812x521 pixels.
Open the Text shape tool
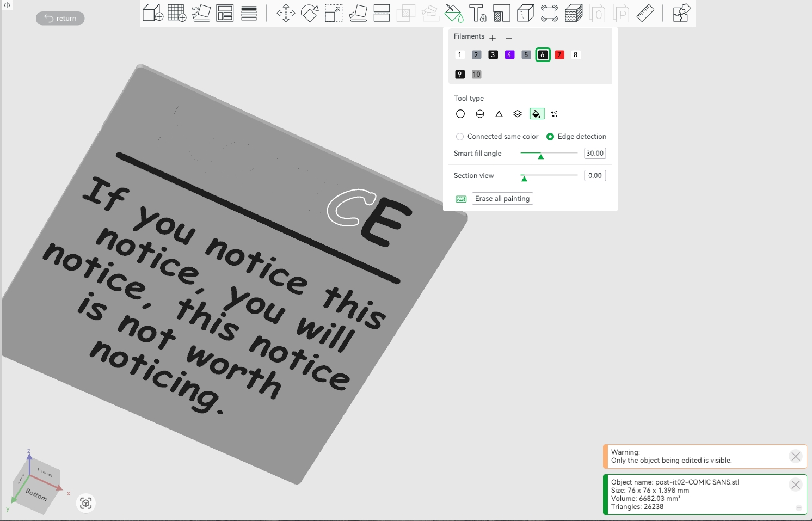477,13
